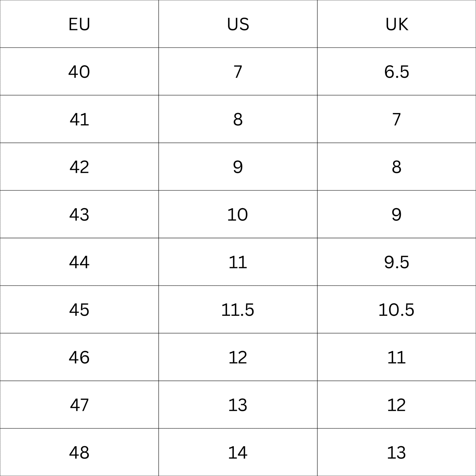Image resolution: width=476 pixels, height=476 pixels.
Task: Select UK size 6.5 cell
Action: point(397,72)
